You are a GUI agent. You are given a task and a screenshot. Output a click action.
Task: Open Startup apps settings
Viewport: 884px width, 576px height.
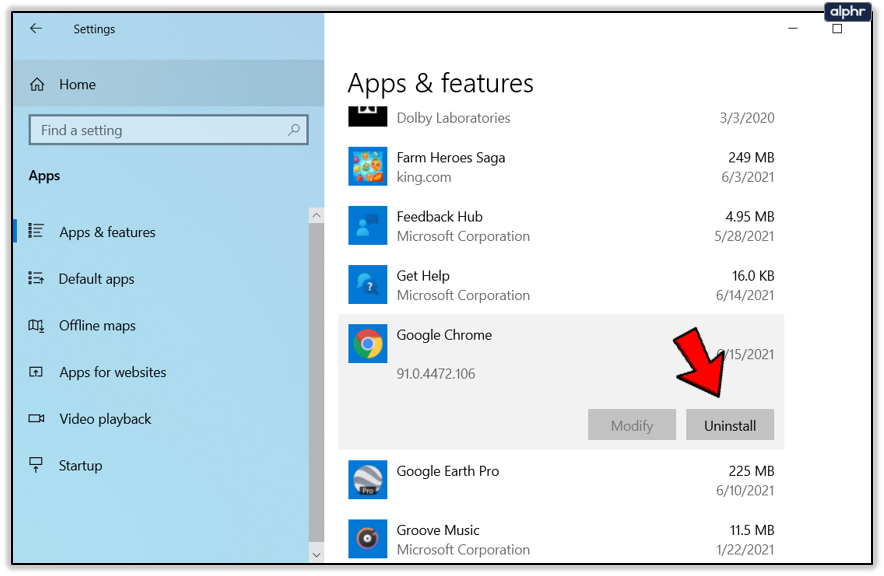(81, 466)
